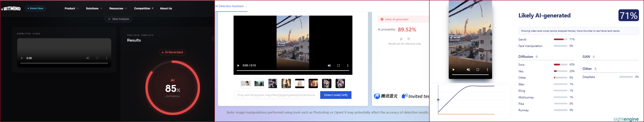Unmute the Sightengine video player

tap(469, 70)
